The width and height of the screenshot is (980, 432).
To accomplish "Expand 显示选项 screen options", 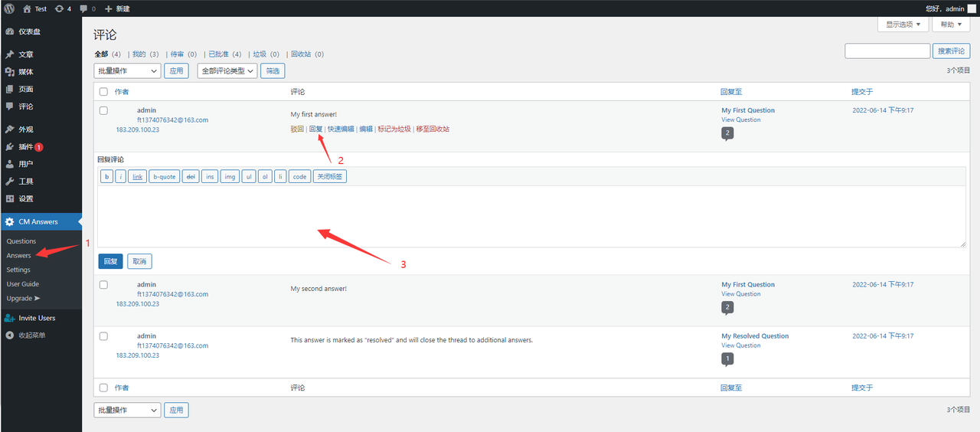I will click(x=903, y=25).
